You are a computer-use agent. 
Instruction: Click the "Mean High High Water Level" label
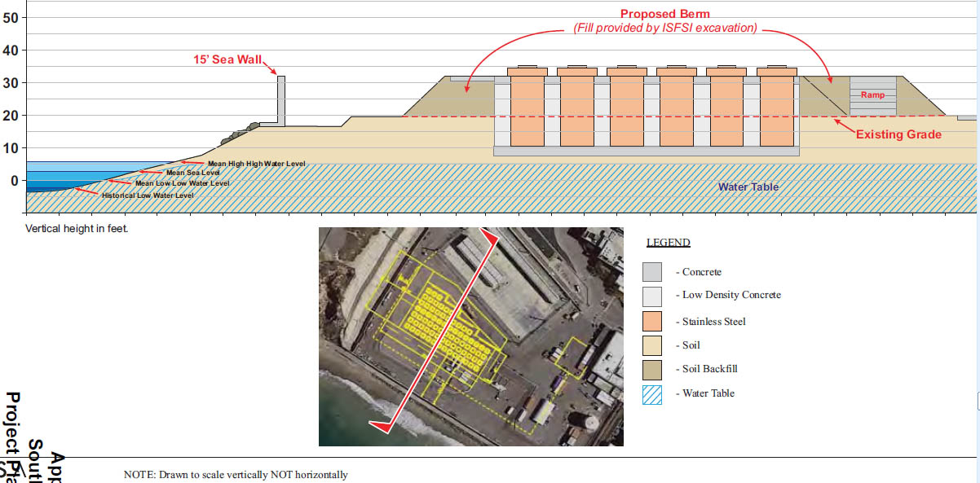[255, 164]
